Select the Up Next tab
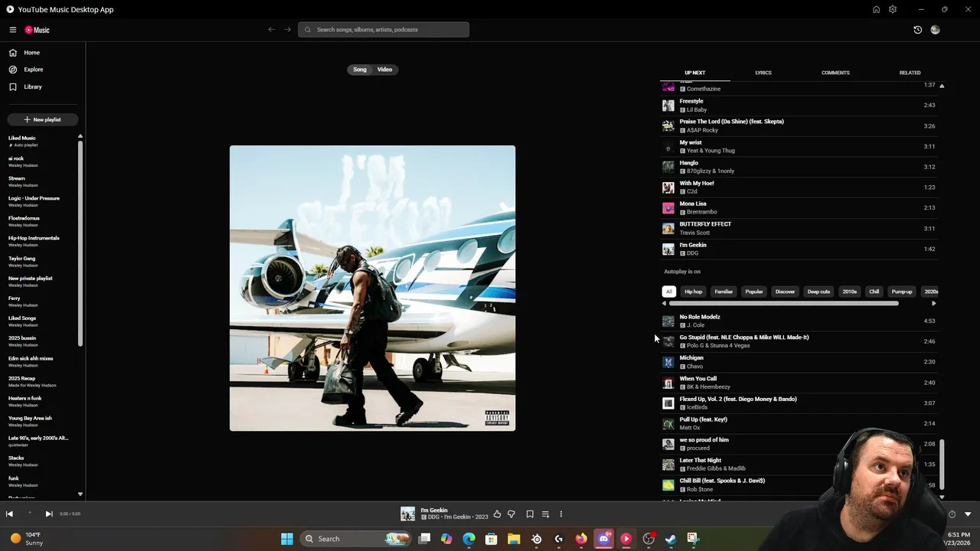 (695, 73)
